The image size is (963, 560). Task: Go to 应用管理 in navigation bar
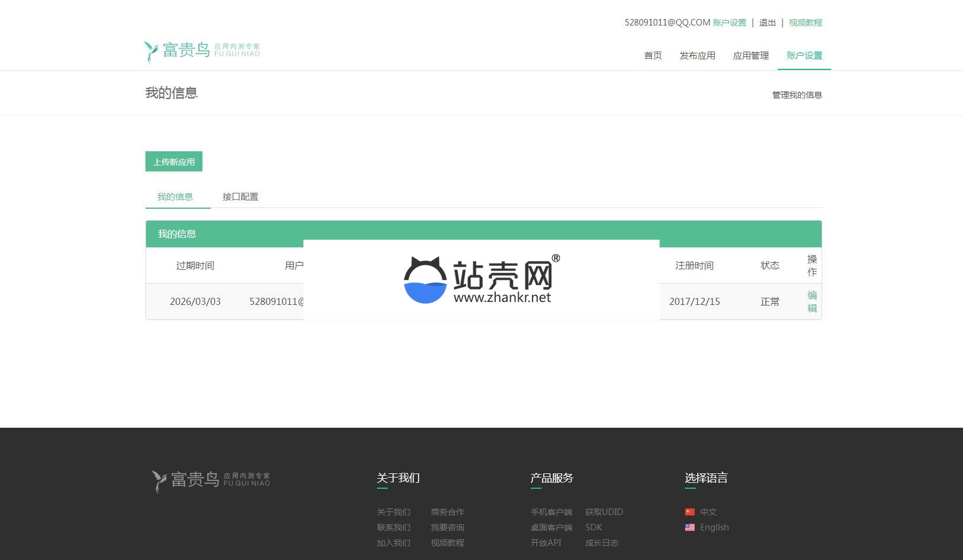point(750,55)
